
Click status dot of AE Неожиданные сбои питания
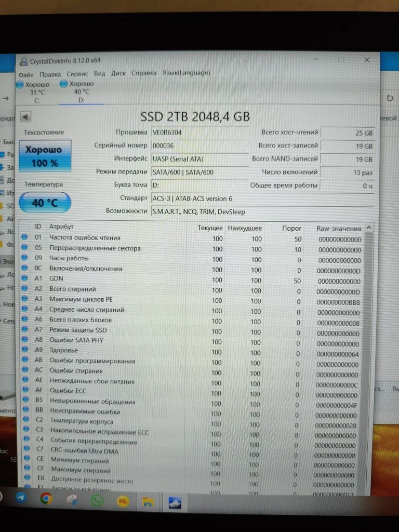25,380
